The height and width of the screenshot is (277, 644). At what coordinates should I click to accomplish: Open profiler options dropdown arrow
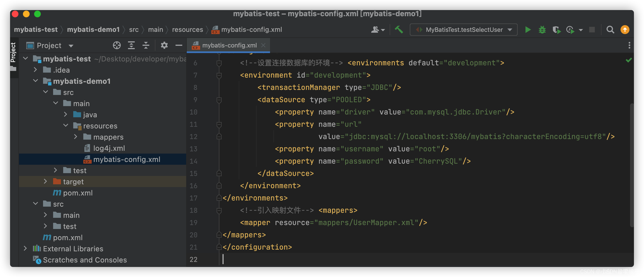(x=581, y=30)
